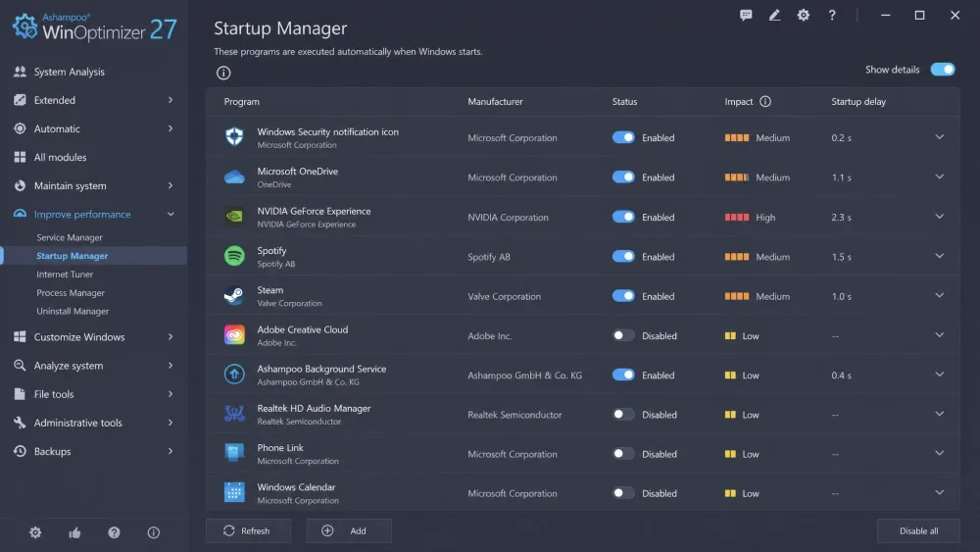This screenshot has height=552, width=980.
Task: Select Uninstall Manager submenu item
Action: tap(73, 311)
